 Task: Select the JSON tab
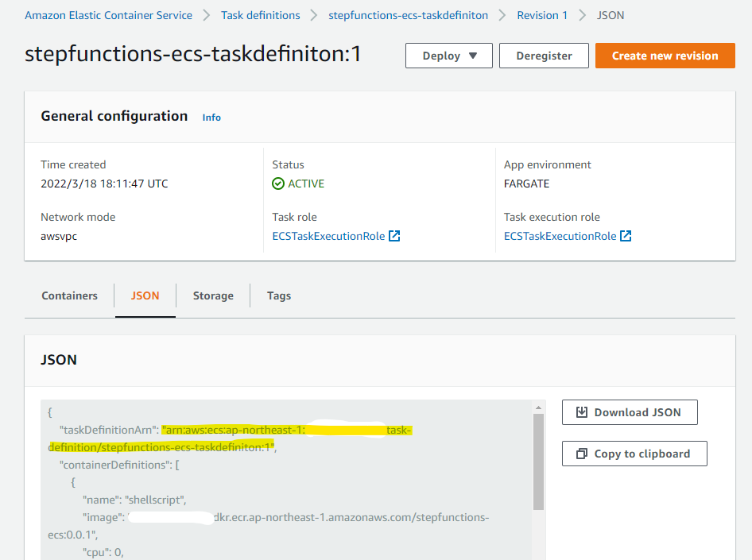pyautogui.click(x=145, y=295)
